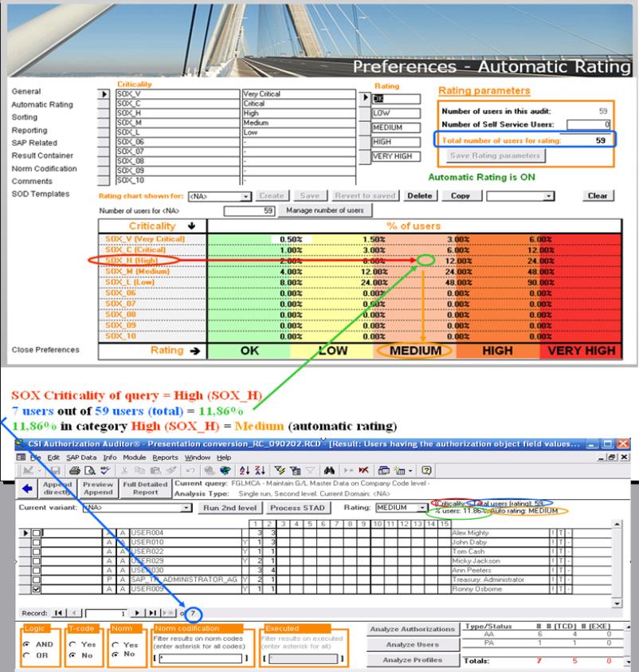Open the 'Rating chart shown for' dropdown

[246, 196]
